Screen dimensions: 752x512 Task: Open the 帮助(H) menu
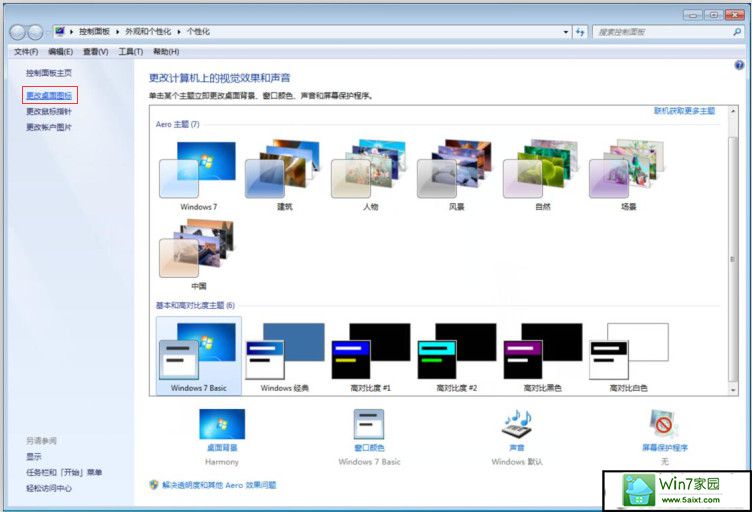point(166,51)
